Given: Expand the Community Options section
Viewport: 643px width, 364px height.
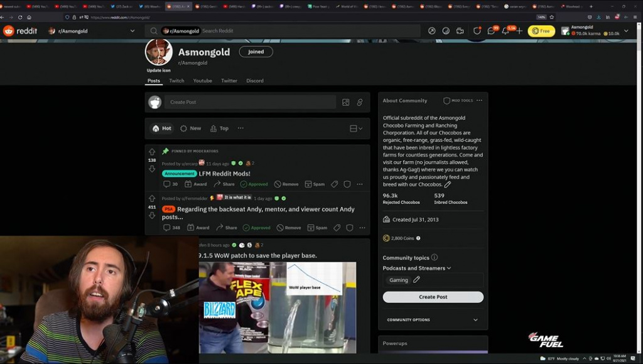Looking at the screenshot, I should click(433, 319).
